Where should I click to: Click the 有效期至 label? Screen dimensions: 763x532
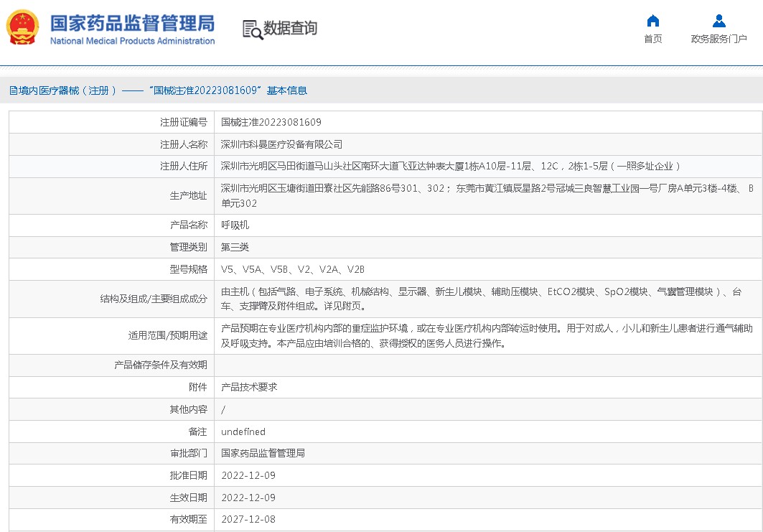pos(188,519)
